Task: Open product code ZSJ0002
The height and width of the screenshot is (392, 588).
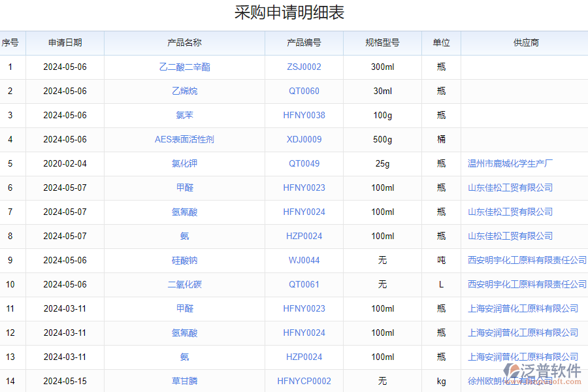Action: pyautogui.click(x=304, y=67)
